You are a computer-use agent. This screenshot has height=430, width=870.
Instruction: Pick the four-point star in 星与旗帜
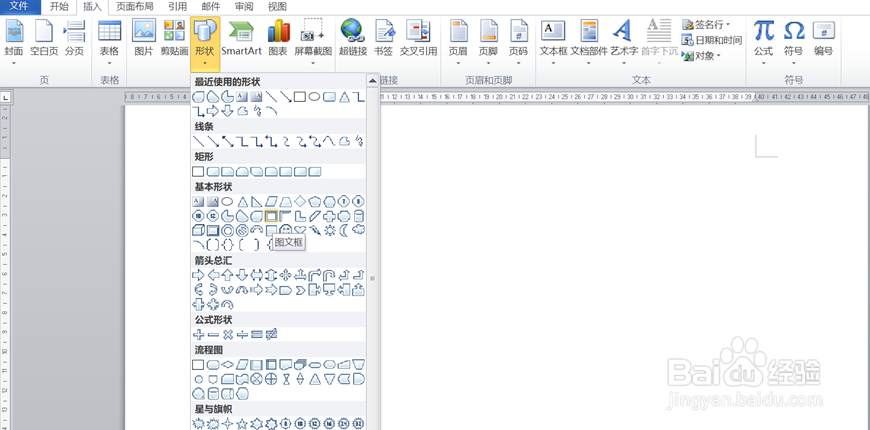227,423
